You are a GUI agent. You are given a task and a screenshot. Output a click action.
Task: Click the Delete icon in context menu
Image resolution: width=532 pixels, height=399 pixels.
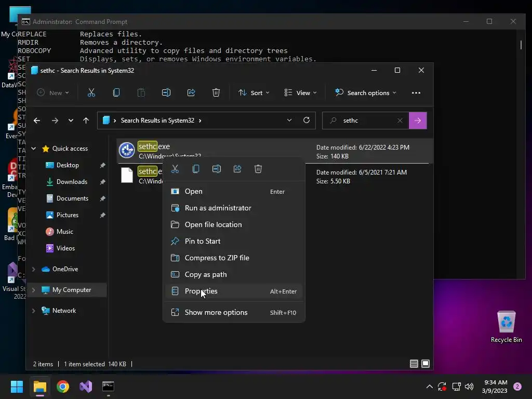tap(258, 169)
